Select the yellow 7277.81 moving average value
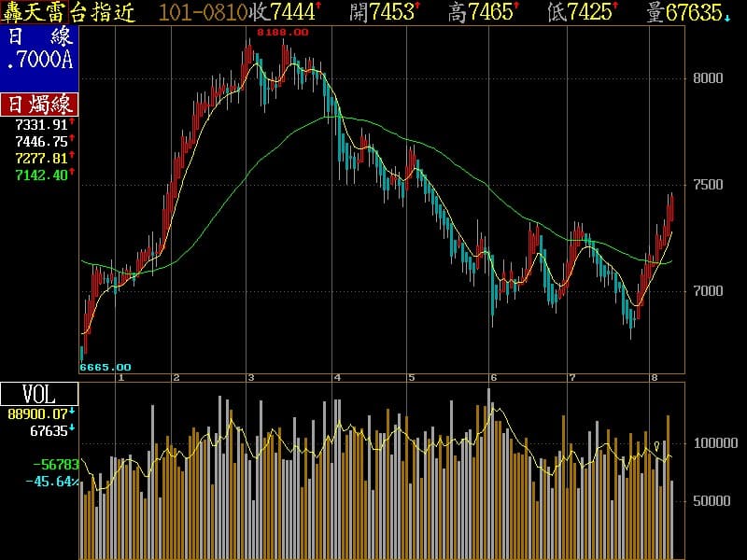The height and width of the screenshot is (560, 747). 41,159
